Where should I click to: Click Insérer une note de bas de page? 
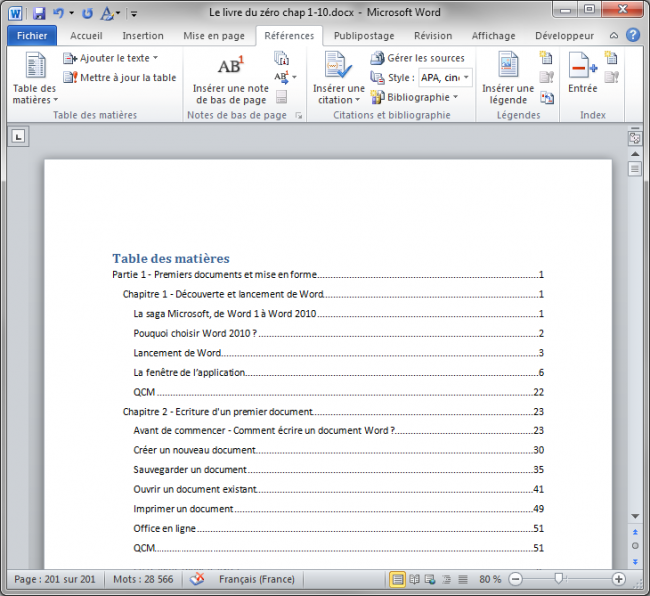pyautogui.click(x=230, y=80)
